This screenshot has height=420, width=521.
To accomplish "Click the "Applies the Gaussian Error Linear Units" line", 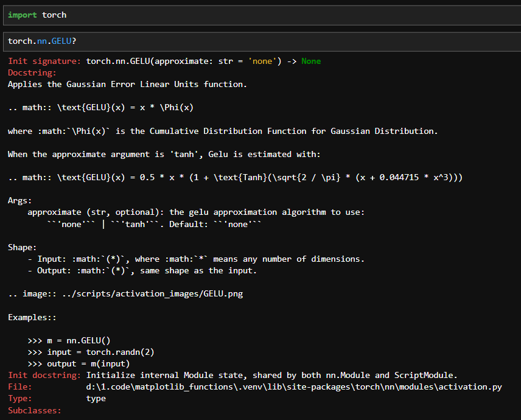I will (127, 85).
